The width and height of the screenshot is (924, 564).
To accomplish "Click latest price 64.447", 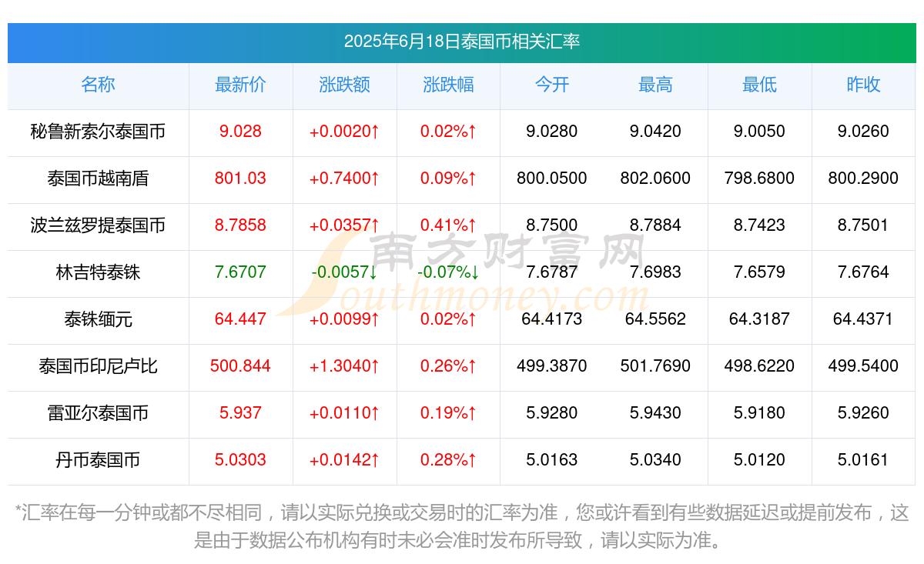I will (x=240, y=319).
